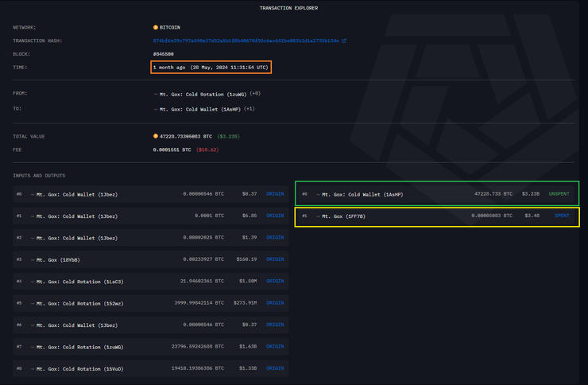Screen dimensions: 588x385
Task: Open block #845500
Action: pos(164,54)
